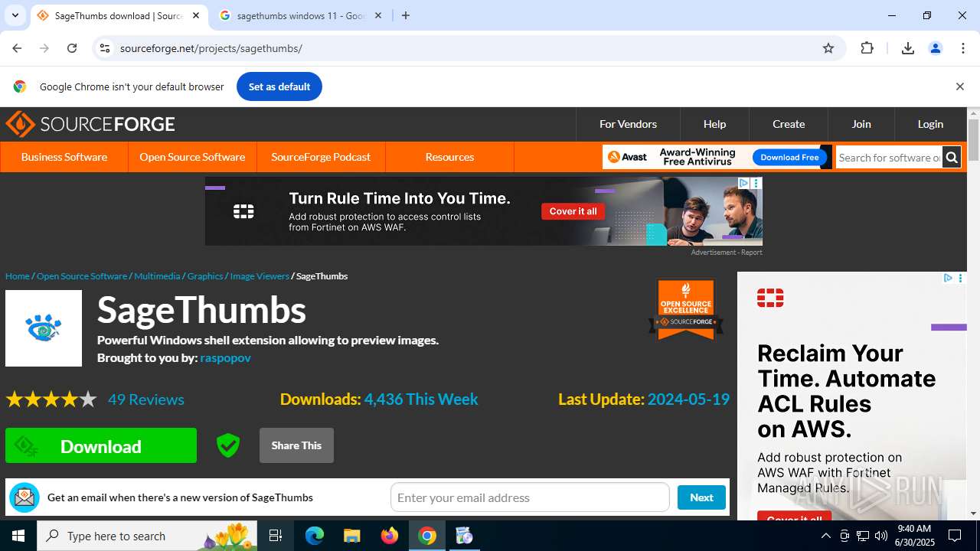Click Join link
This screenshot has width=980, height=551.
pos(861,124)
